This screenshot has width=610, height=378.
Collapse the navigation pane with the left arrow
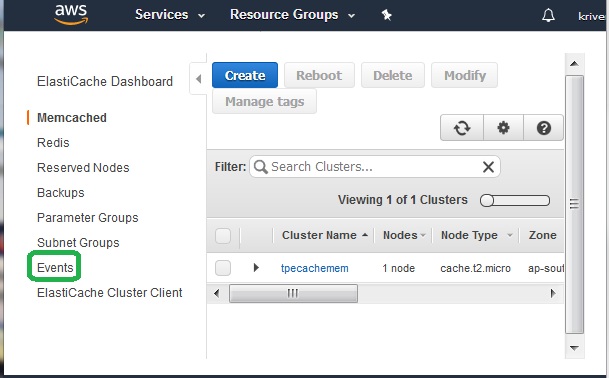(x=198, y=79)
